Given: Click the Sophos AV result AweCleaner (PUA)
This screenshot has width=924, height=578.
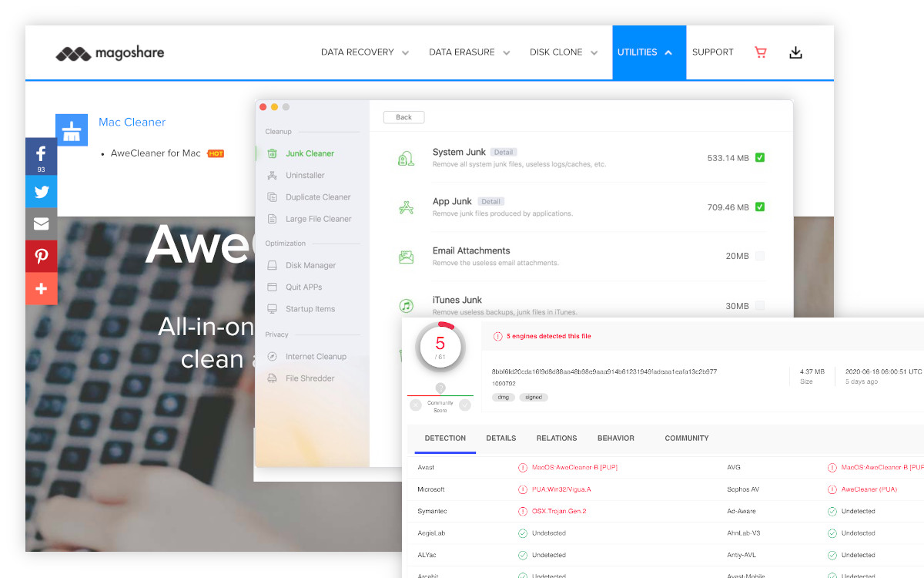Looking at the screenshot, I should coord(869,489).
